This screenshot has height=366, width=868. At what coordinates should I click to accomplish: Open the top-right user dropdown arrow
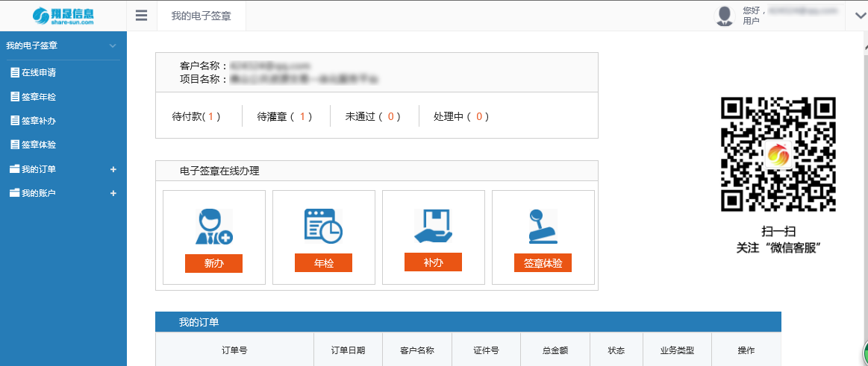tap(856, 16)
